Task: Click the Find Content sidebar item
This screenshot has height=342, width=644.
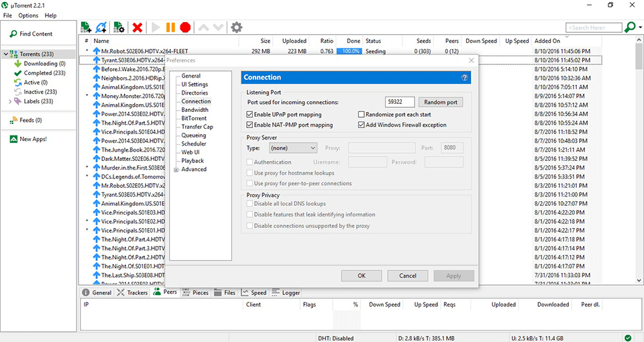Action: [x=32, y=34]
